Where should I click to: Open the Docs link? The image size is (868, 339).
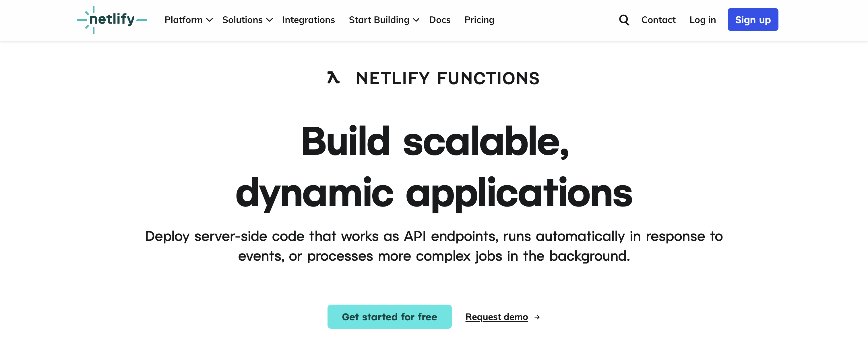click(x=439, y=20)
